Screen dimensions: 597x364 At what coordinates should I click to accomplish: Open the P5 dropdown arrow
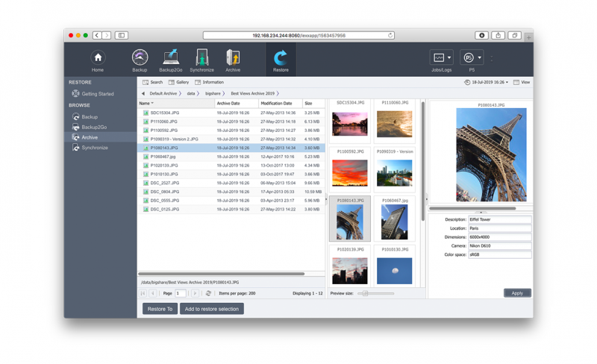click(479, 57)
